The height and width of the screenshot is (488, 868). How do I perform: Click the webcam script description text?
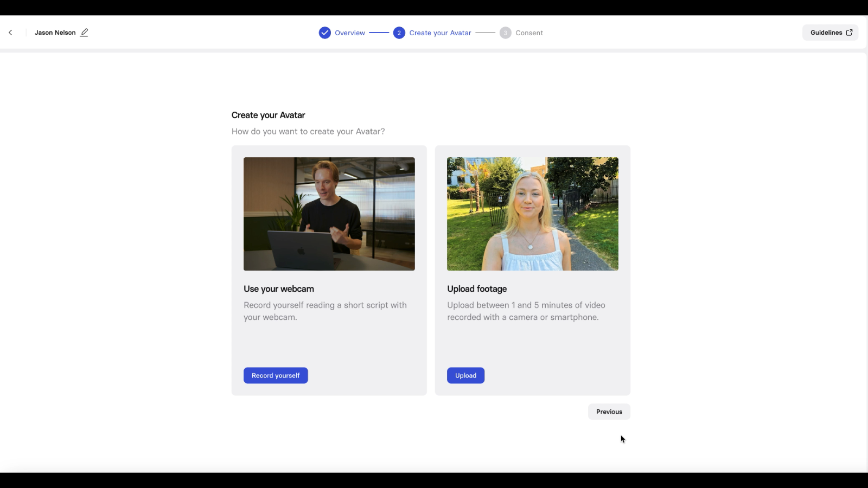324,311
